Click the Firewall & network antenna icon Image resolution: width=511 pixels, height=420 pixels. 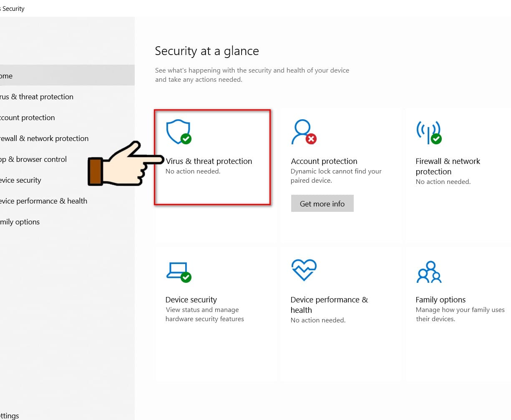click(428, 132)
